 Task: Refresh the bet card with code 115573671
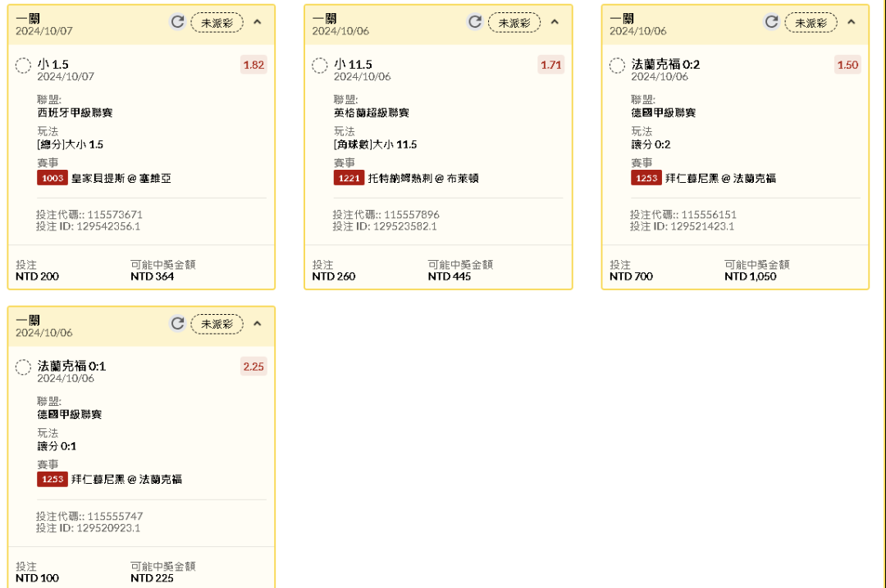click(x=177, y=22)
